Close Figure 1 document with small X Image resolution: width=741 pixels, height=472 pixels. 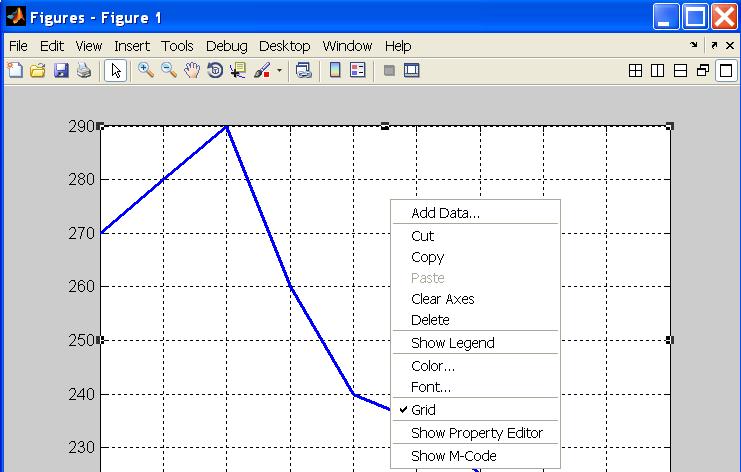[x=730, y=45]
